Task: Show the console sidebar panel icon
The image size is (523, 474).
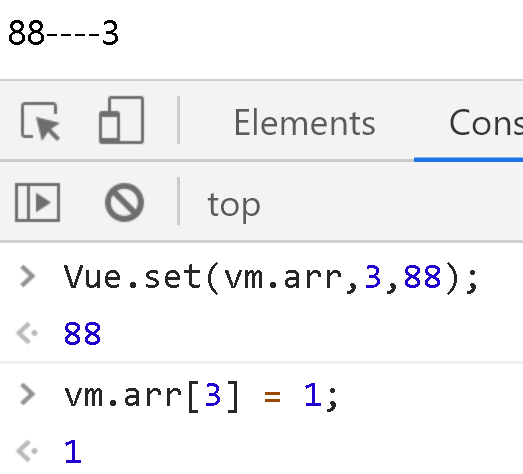Action: point(37,202)
